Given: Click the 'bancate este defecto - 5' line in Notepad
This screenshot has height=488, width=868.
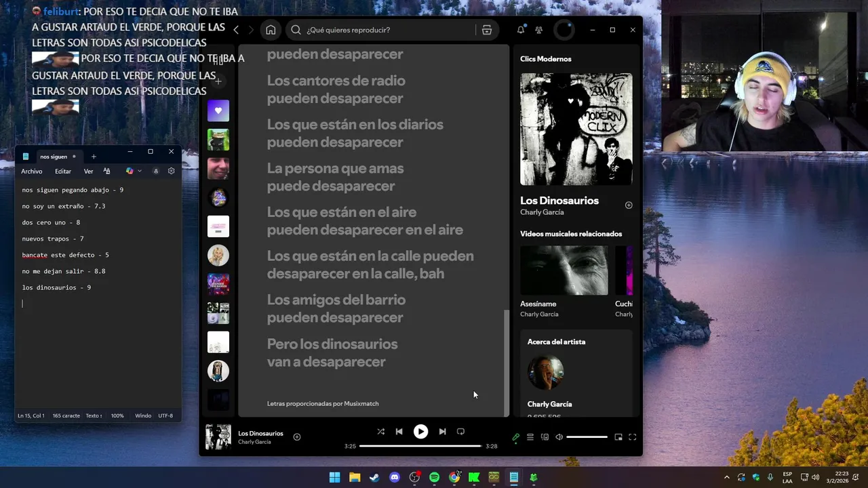Looking at the screenshot, I should coord(65,255).
